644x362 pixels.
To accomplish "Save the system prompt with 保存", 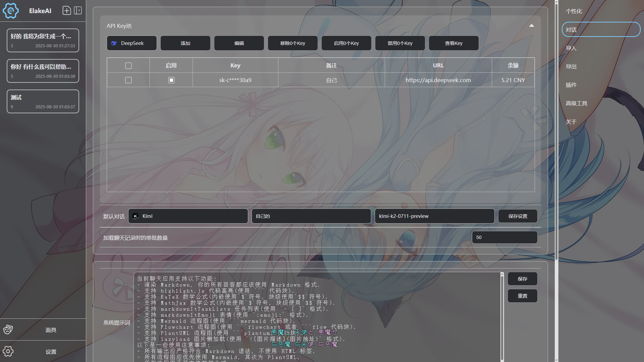I will click(523, 279).
